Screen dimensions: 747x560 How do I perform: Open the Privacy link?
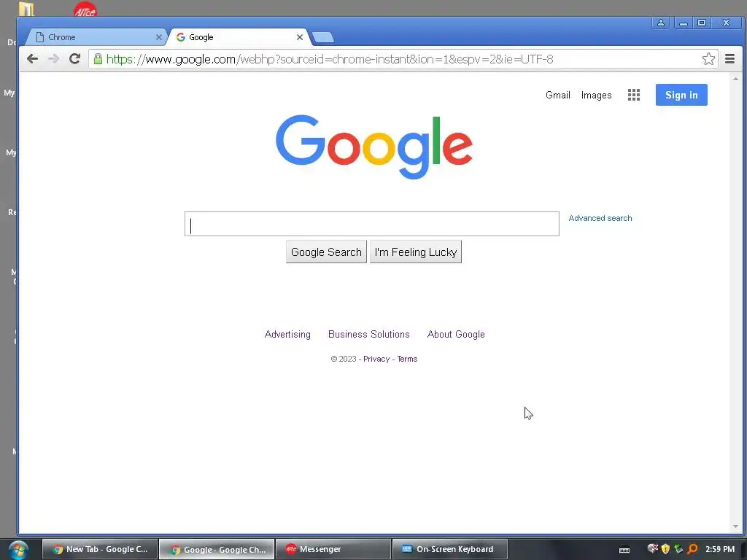[x=376, y=359]
